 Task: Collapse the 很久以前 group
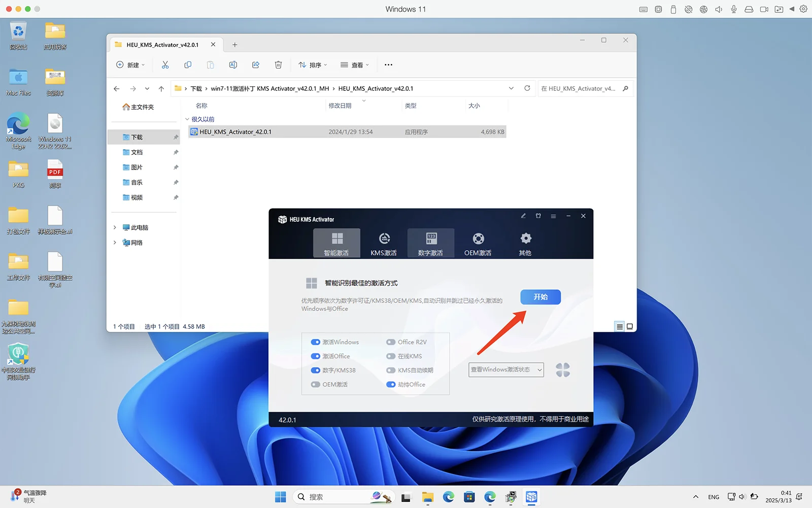click(187, 119)
